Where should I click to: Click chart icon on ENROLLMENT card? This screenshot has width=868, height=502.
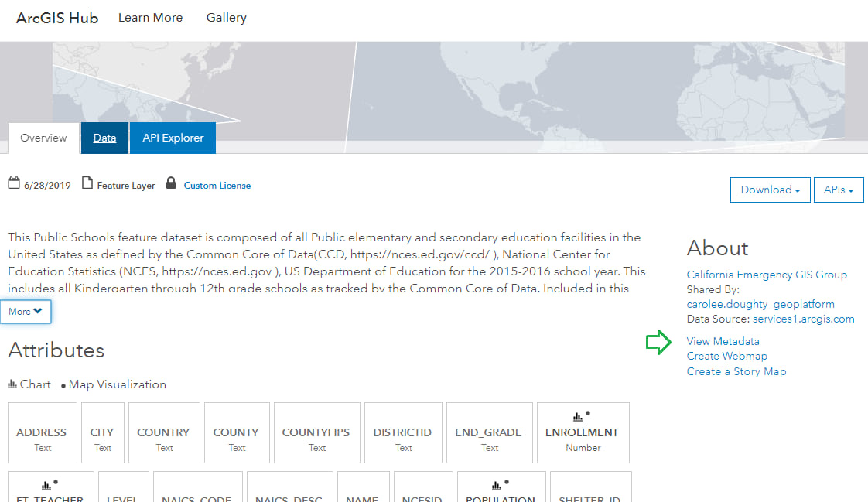(577, 417)
